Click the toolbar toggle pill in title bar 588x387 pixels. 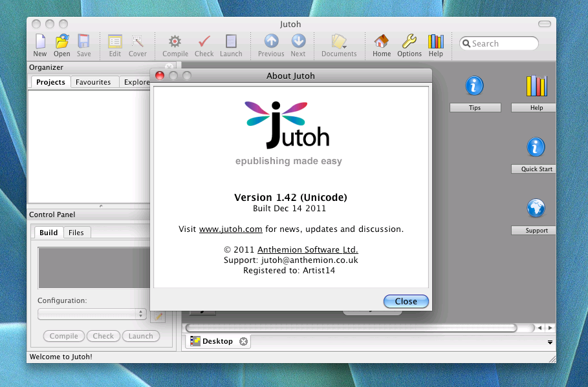(x=545, y=24)
